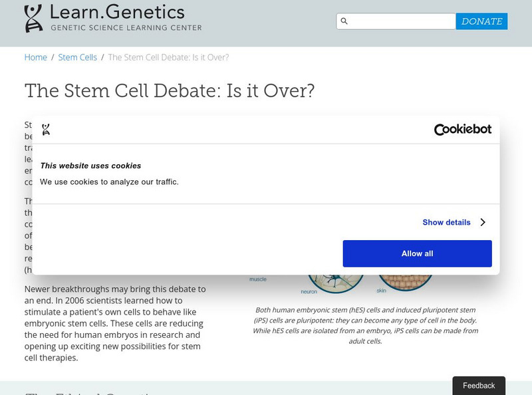Click the Learn.Genetics site title

[118, 12]
